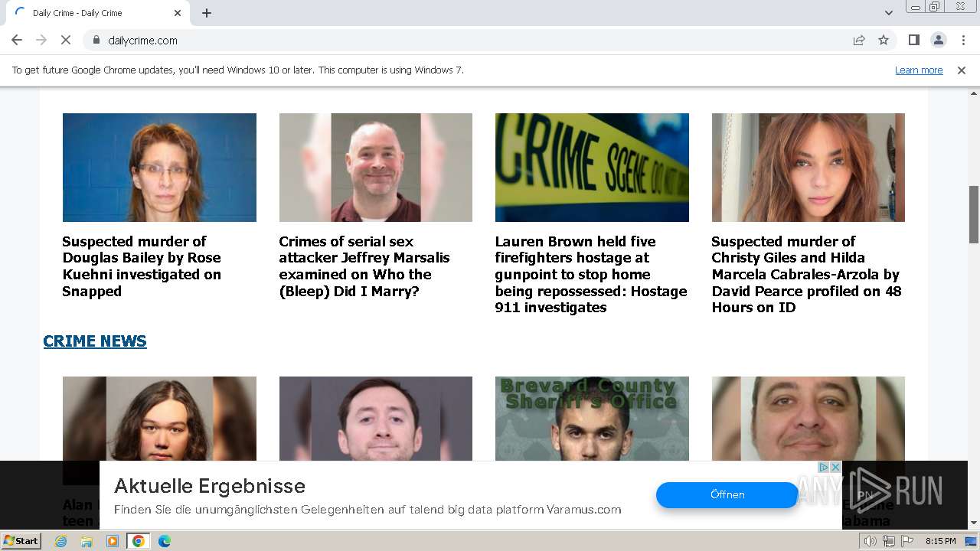Launch Internet Explorer from the taskbar

60,541
